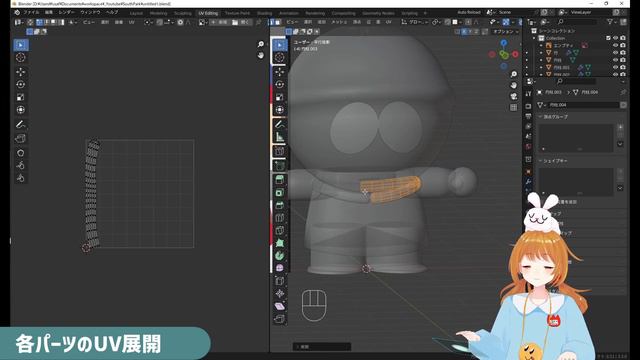
Task: Select the Box Select tool in 3D viewport
Action: point(280,45)
